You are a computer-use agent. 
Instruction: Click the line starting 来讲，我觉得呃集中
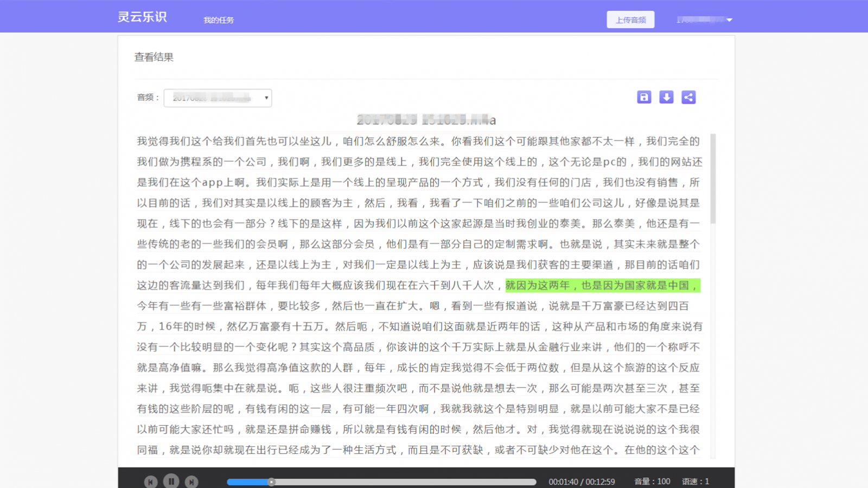[418, 388]
